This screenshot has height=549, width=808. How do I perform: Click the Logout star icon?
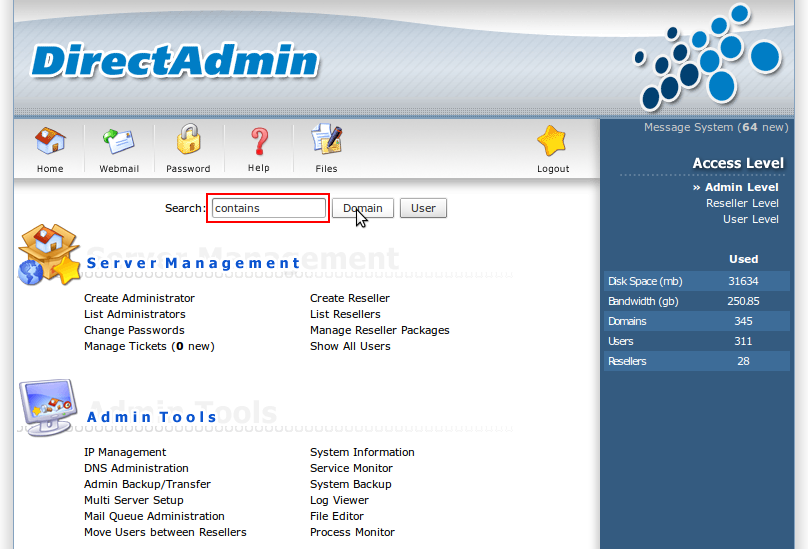tap(551, 141)
